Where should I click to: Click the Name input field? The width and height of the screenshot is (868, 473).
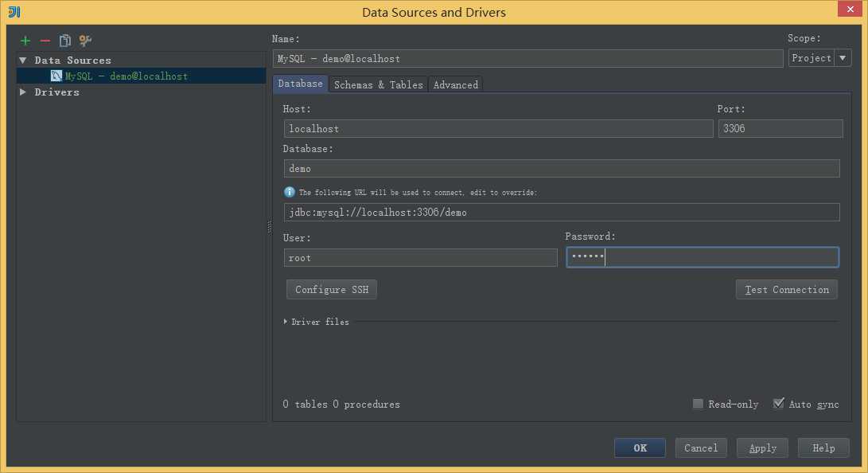(x=528, y=58)
